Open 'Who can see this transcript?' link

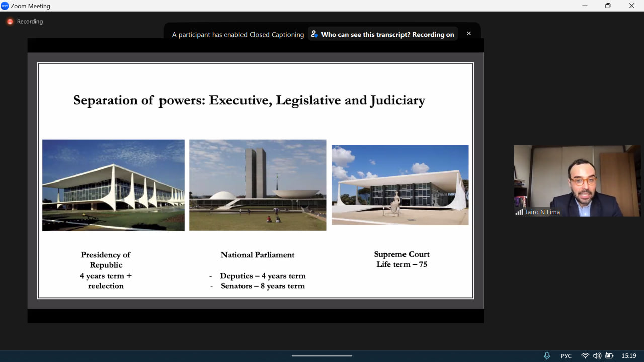[x=387, y=35]
